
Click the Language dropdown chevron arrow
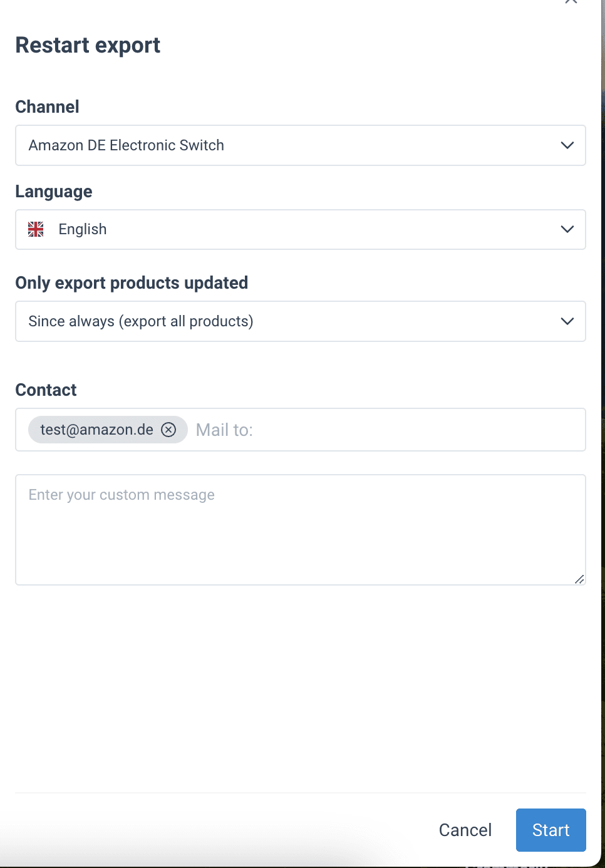click(567, 229)
